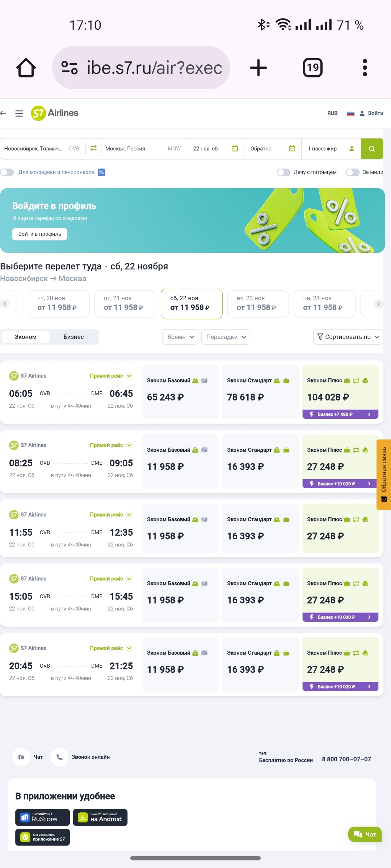Image resolution: width=391 pixels, height=868 pixels.
Task: Enable youth and pensioners discount toggle
Action: (7, 173)
